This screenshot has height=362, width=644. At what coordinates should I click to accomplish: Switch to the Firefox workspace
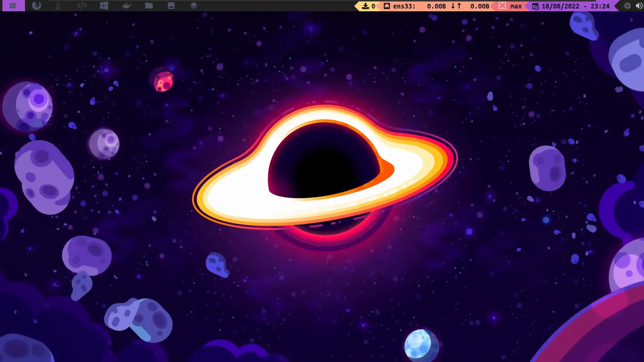click(37, 6)
